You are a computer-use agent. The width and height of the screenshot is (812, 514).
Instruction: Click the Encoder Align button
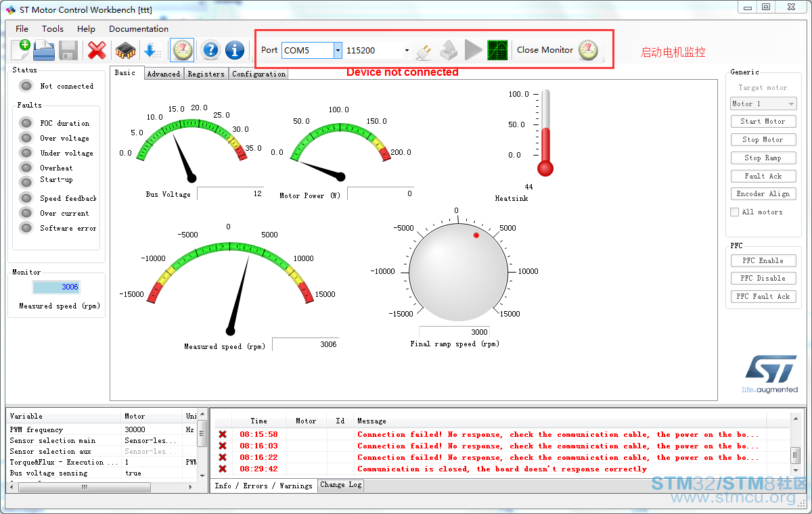coord(763,193)
